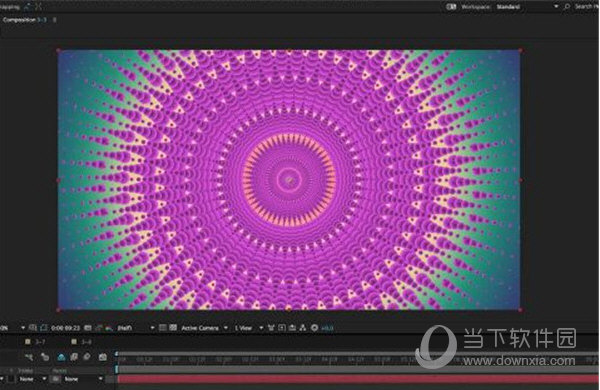Click the snapping magnet icon
Screen dimensions: 600x390
(x=28, y=6)
